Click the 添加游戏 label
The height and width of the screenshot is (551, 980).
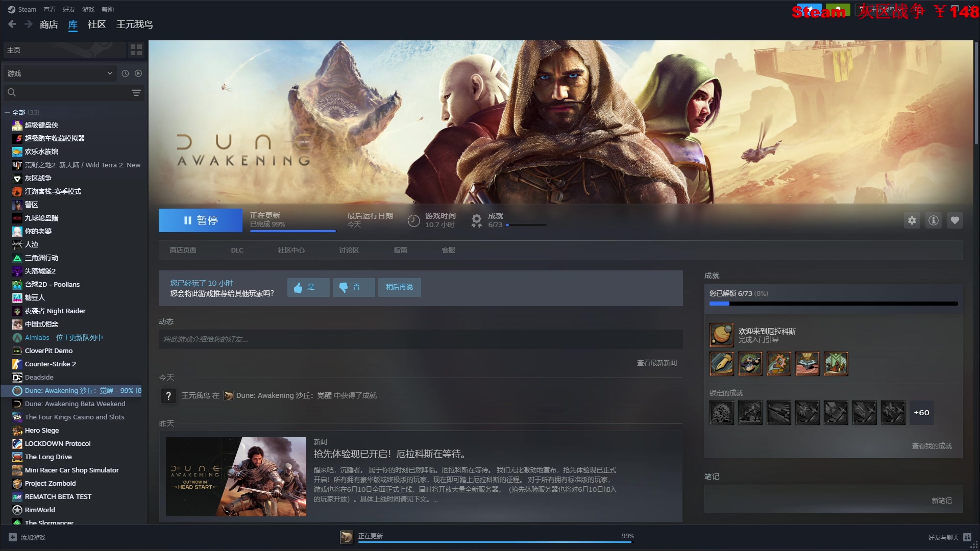33,537
